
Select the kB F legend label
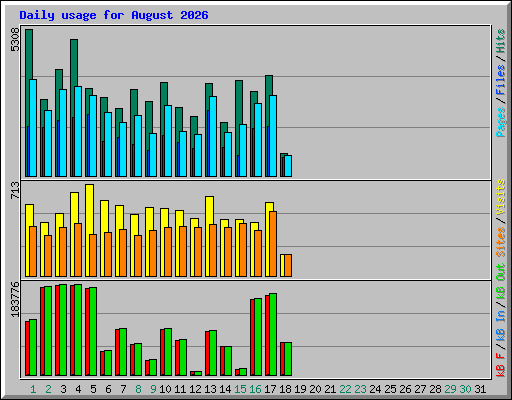pyautogui.click(x=501, y=365)
